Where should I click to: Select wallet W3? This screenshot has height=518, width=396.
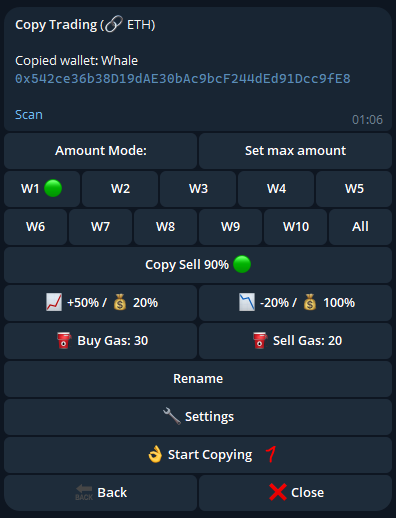[198, 189]
